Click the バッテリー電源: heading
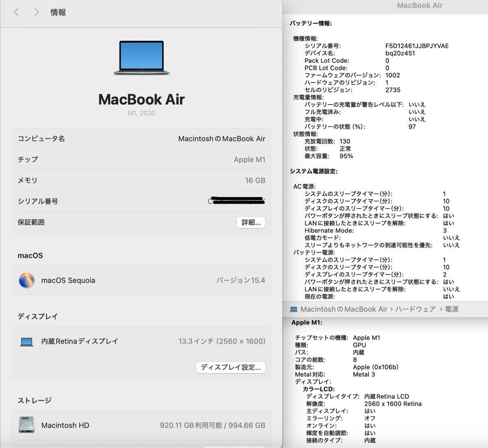488x448 pixels. coord(314,252)
